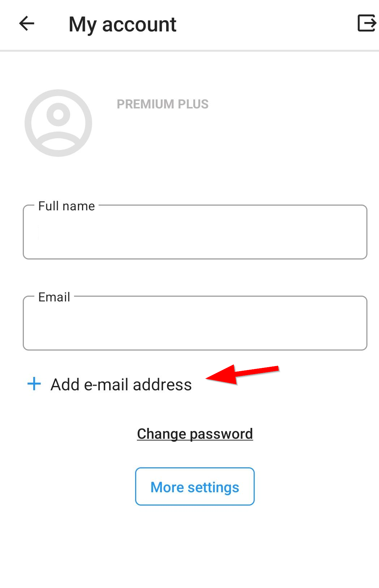Go back using the left arrow icon

27,24
